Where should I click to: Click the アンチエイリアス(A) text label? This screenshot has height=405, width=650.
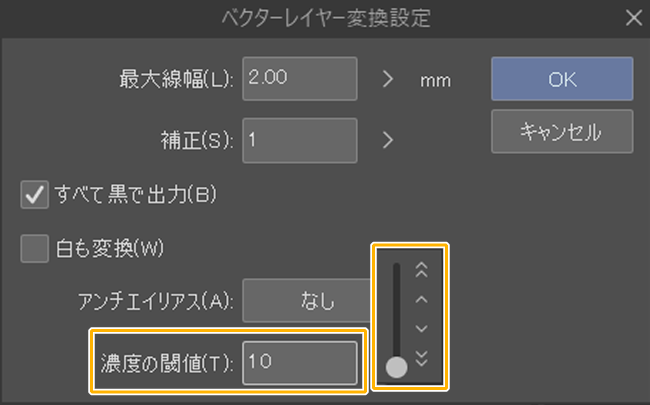[155, 301]
